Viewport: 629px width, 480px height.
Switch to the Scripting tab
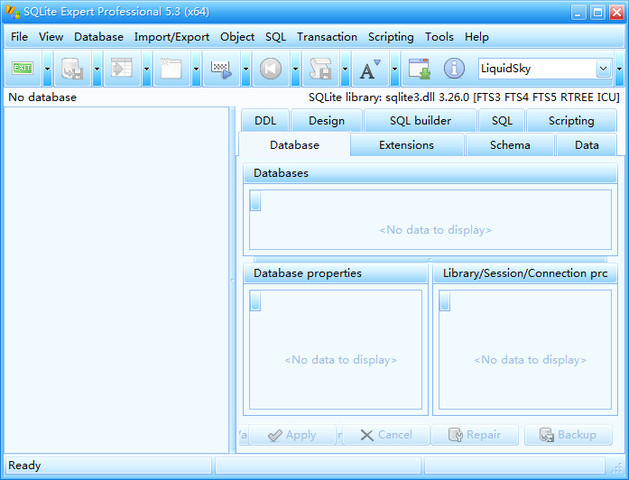pyautogui.click(x=571, y=121)
